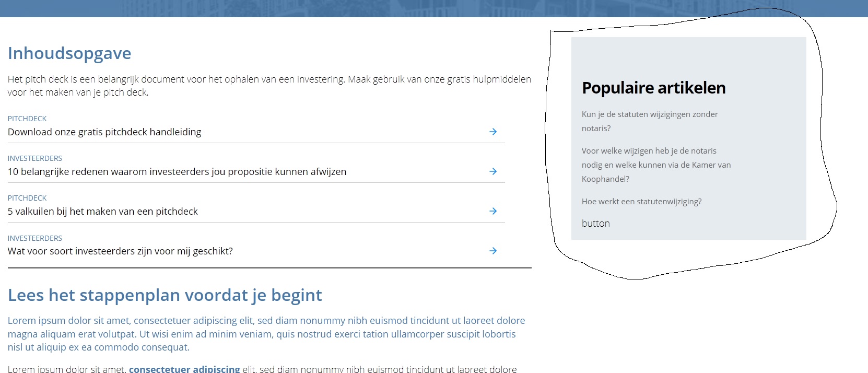868x373 pixels.
Task: Click arrow beside 10 belangrijke redenen row
Action: coord(493,171)
